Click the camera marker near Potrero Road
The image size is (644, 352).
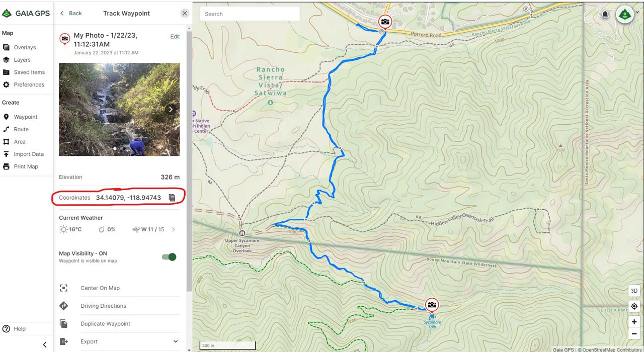385,22
